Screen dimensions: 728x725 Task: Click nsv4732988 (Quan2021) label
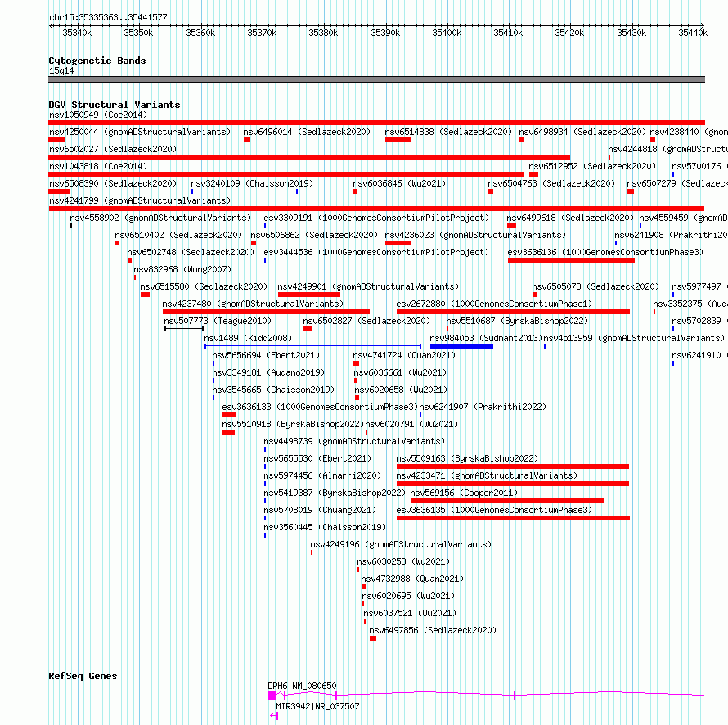click(x=412, y=579)
